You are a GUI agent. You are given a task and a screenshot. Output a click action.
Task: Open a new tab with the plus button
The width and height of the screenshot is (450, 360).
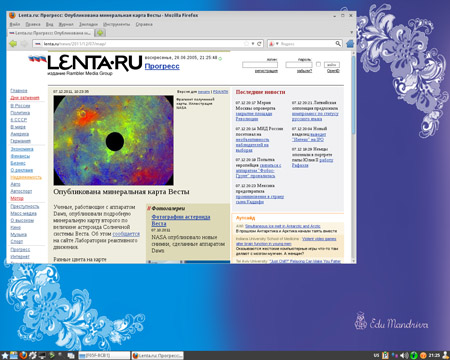pyautogui.click(x=100, y=33)
